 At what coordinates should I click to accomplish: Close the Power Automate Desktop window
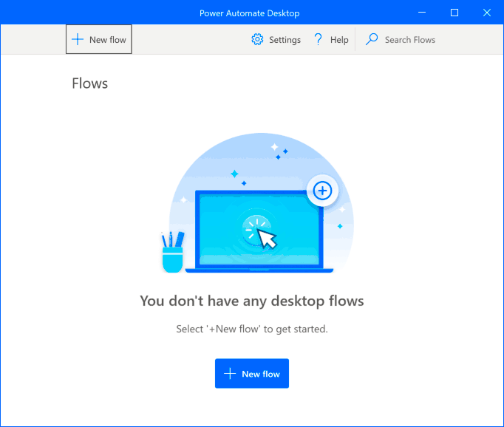tap(487, 13)
